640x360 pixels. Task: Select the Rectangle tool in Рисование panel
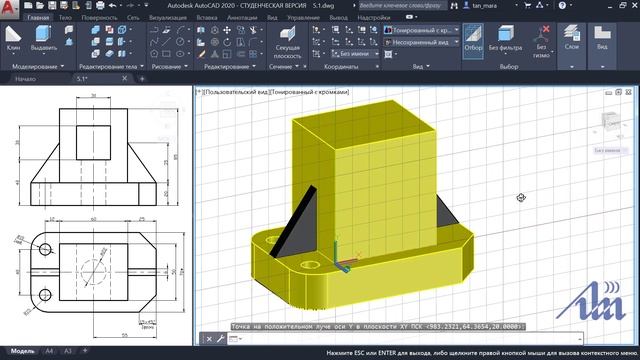(167, 53)
